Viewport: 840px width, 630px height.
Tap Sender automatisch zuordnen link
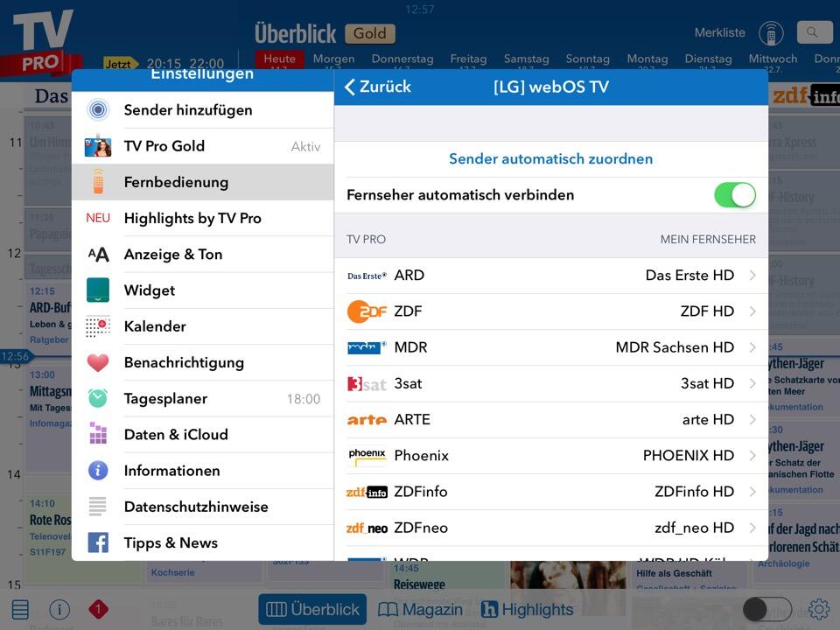click(550, 159)
